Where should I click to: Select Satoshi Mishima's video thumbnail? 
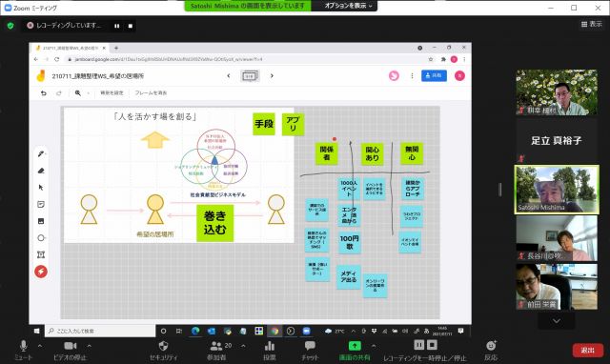click(557, 190)
